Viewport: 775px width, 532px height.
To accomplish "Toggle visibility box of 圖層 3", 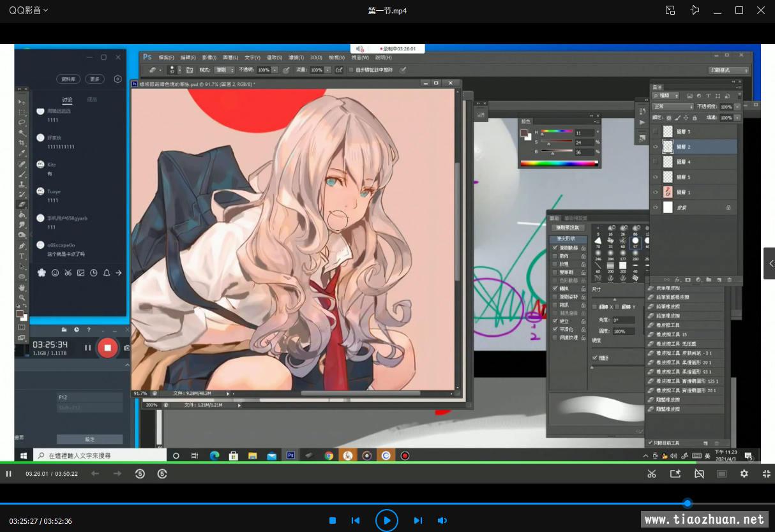I will 655,131.
